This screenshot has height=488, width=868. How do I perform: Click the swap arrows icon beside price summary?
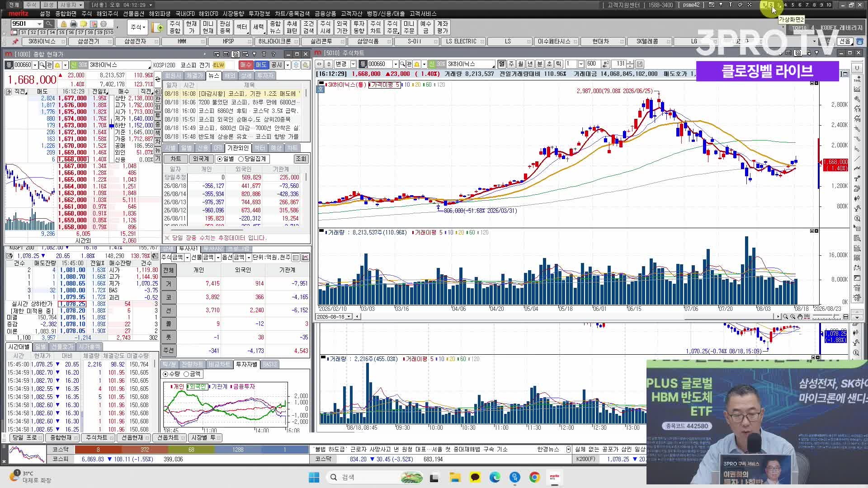click(x=157, y=80)
